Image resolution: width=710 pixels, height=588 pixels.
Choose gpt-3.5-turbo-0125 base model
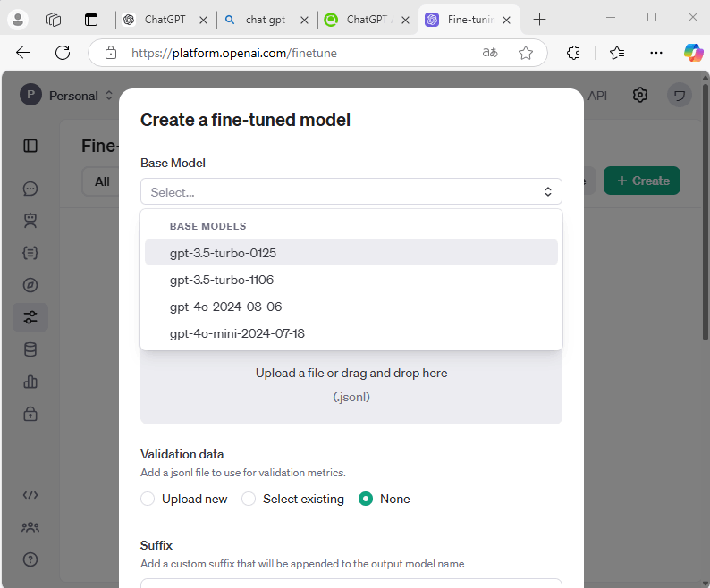click(351, 253)
